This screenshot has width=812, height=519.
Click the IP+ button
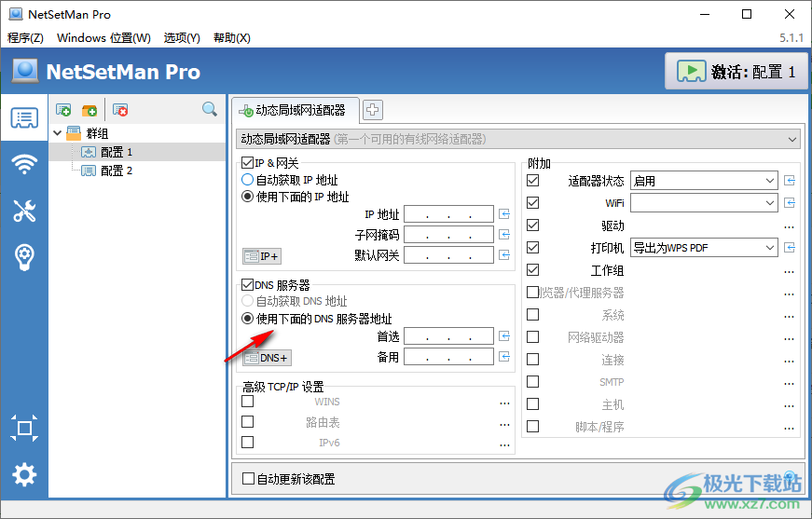click(x=262, y=256)
